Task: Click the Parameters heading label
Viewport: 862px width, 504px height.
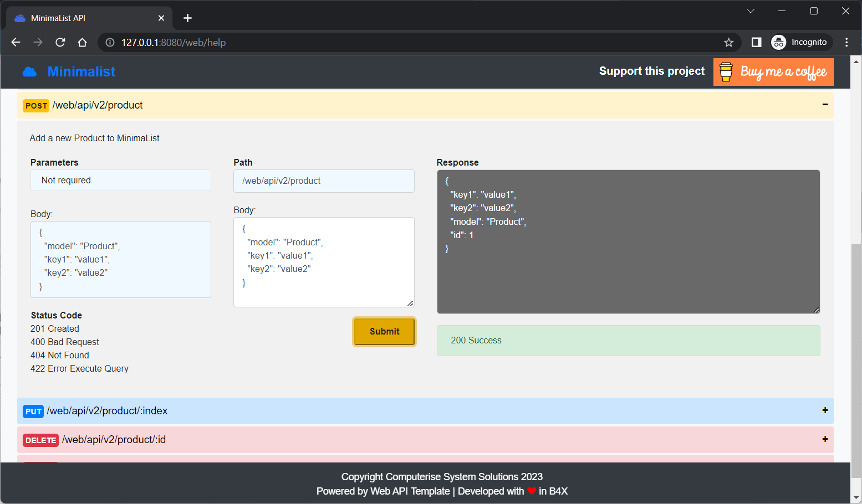Action: [x=54, y=163]
